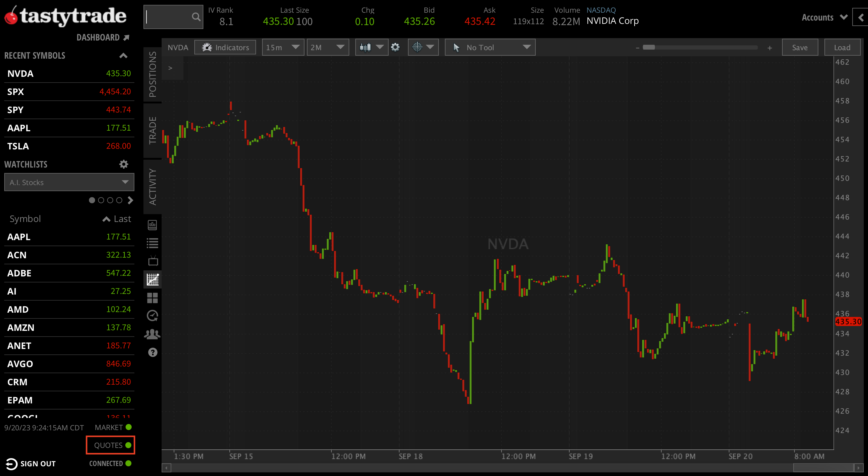Toggle the QUOTES connection indicator

click(110, 445)
